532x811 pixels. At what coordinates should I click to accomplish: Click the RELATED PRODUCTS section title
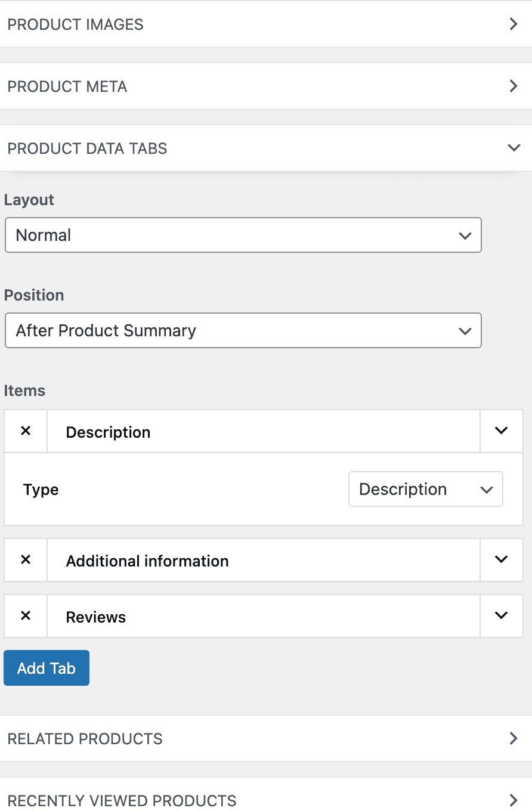[85, 739]
